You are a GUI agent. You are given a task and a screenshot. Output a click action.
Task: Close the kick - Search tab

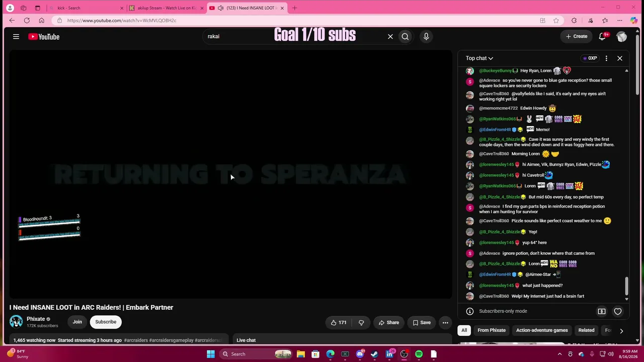coord(121,8)
